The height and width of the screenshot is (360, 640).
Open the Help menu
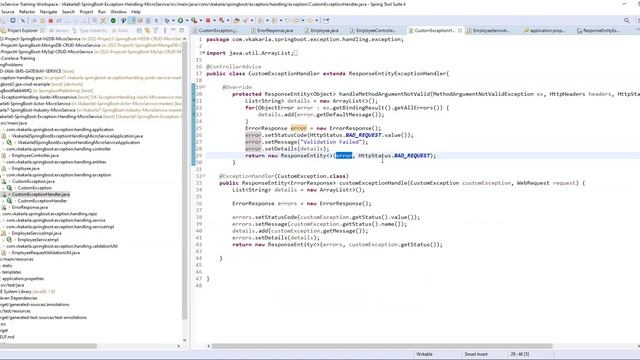coord(136,12)
